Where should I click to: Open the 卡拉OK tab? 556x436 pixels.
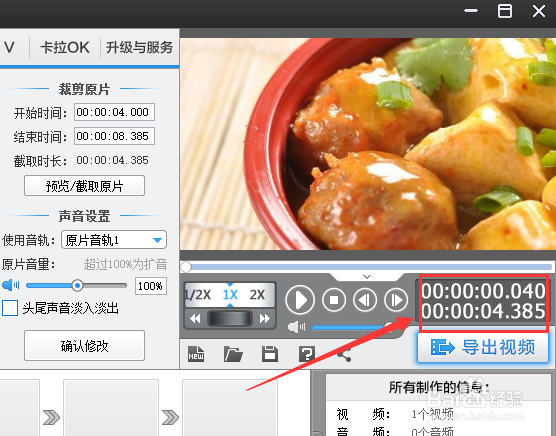65,47
